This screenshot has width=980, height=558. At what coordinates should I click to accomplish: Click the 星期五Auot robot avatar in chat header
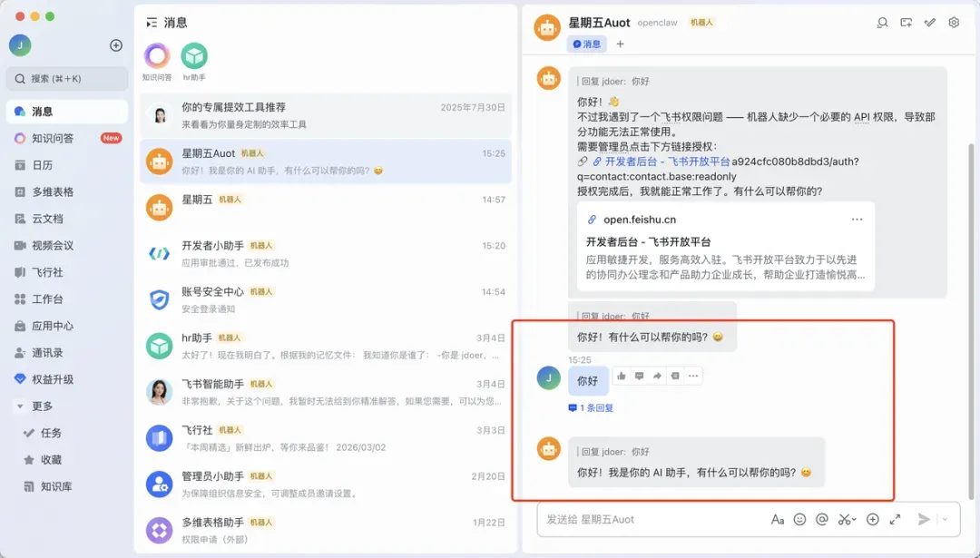[x=547, y=28]
